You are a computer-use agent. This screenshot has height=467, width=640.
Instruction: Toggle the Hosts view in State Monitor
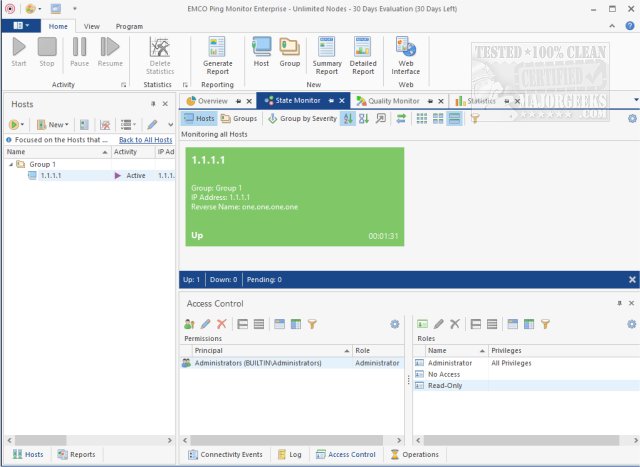click(199, 118)
